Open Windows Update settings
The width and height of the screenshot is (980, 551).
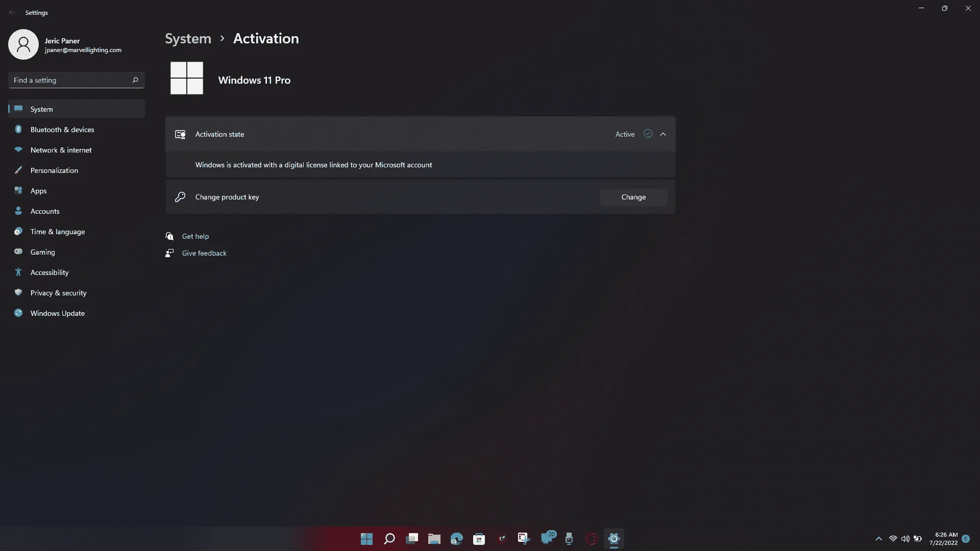tap(77, 313)
